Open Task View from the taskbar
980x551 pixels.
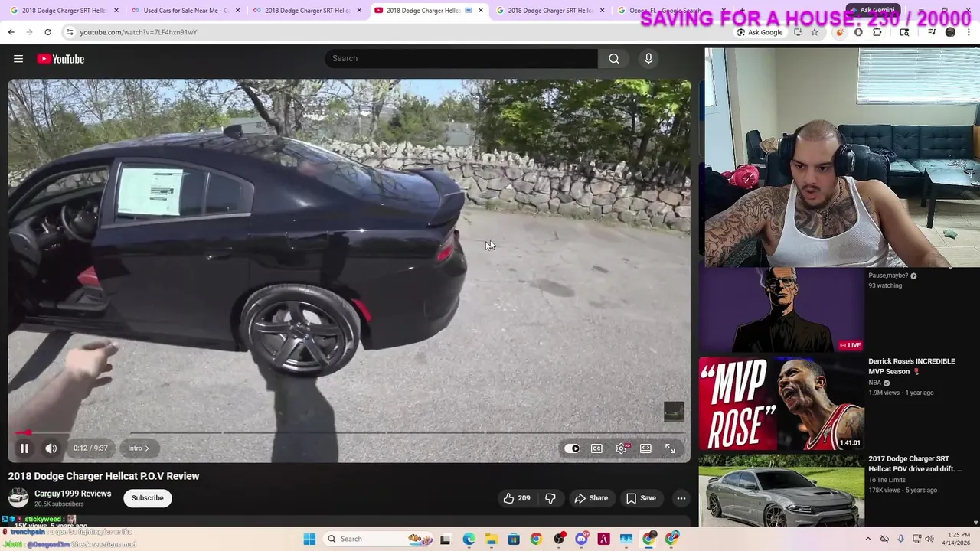[446, 539]
